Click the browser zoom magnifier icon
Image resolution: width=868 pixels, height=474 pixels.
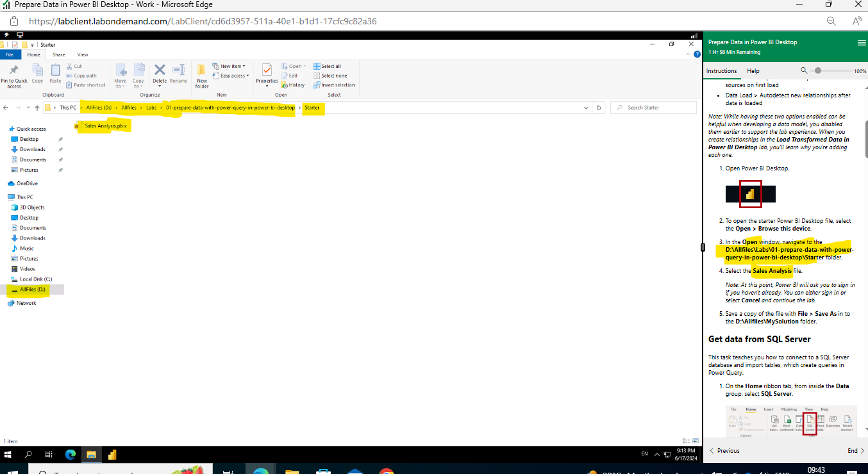pos(831,21)
